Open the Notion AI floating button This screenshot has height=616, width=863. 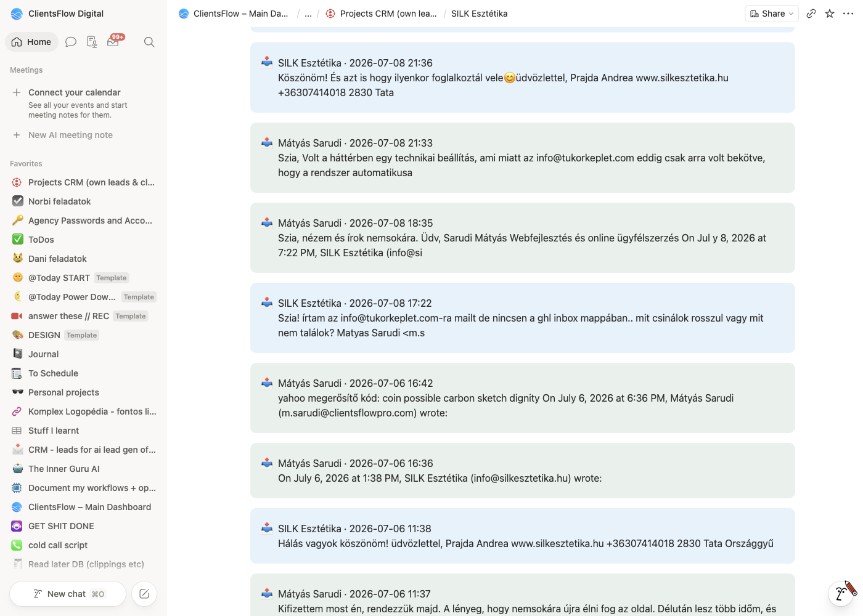point(841,594)
